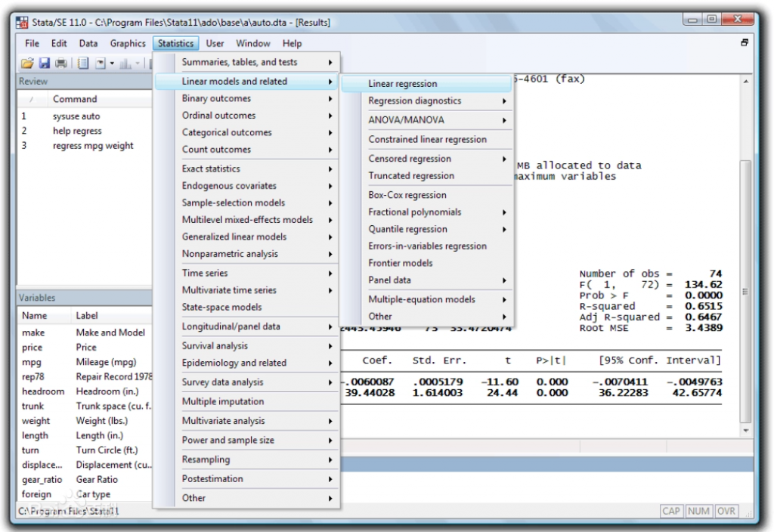Image resolution: width=774 pixels, height=532 pixels.
Task: Open Survey data analysis entry
Action: pyautogui.click(x=246, y=382)
